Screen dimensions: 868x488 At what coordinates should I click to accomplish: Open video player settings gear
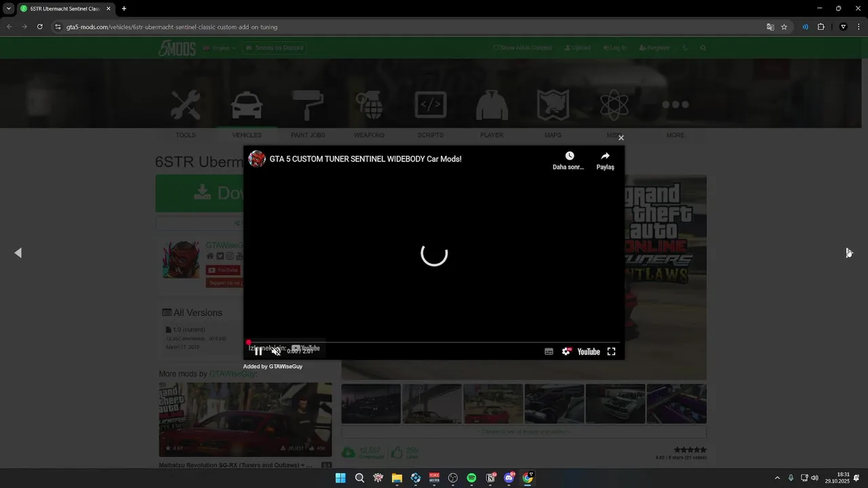tap(566, 352)
